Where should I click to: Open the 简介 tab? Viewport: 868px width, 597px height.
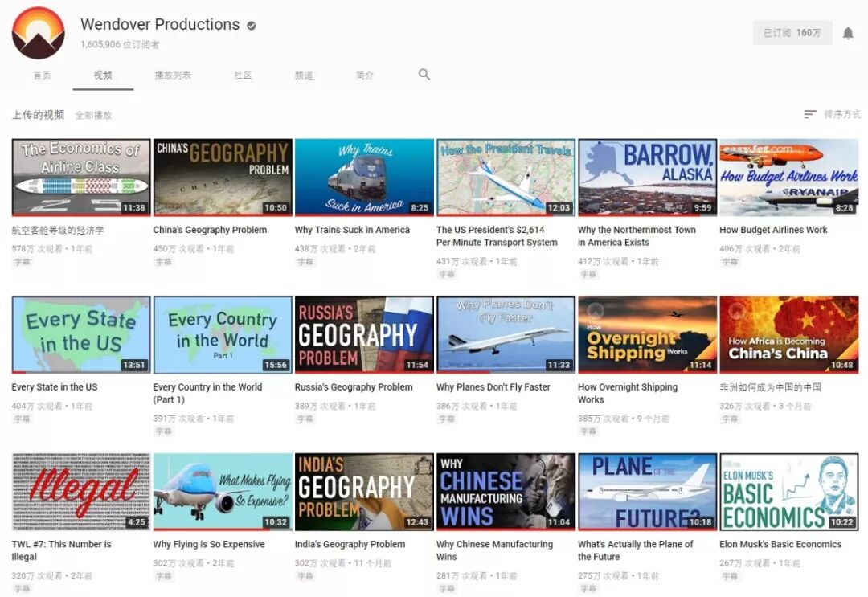tap(363, 74)
